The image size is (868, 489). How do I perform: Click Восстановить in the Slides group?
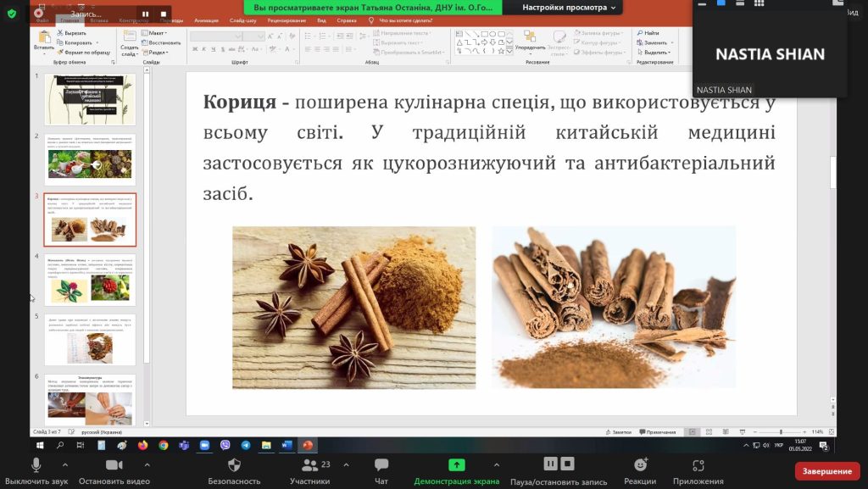(x=161, y=42)
